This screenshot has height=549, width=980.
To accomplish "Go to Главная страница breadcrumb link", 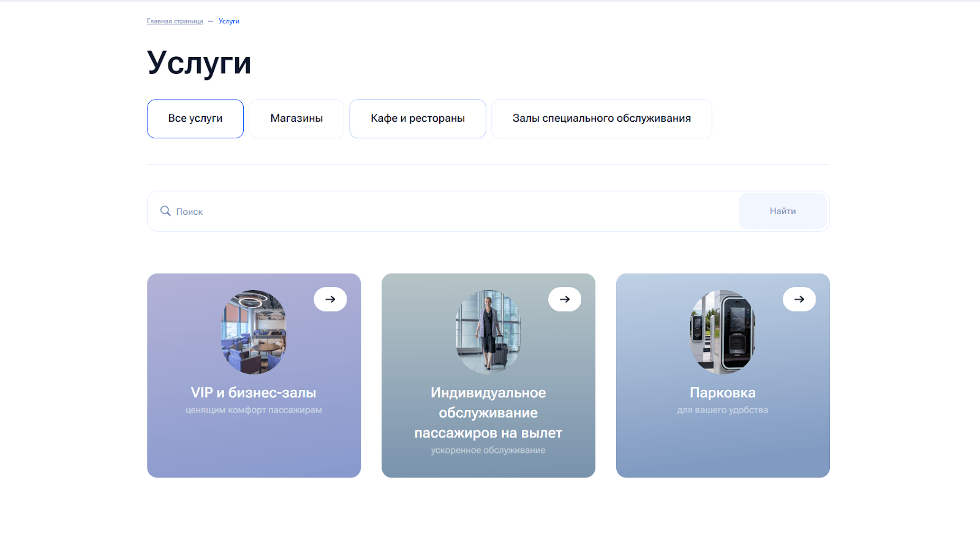I will coord(175,21).
